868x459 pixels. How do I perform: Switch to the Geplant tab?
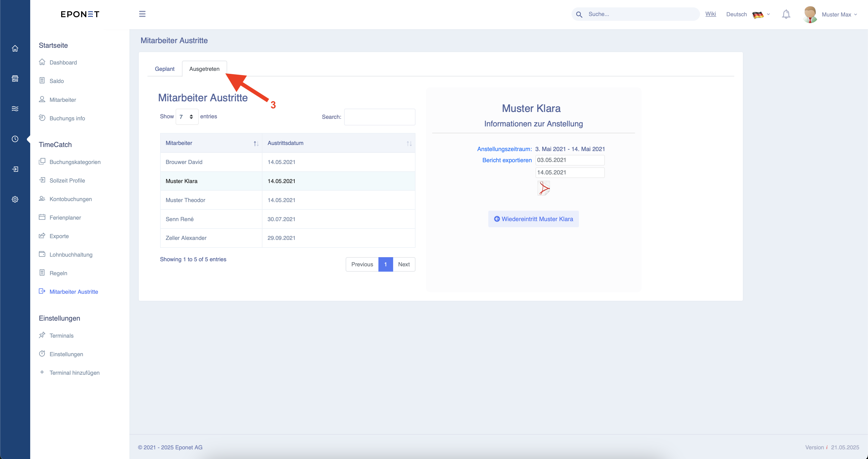click(x=164, y=69)
